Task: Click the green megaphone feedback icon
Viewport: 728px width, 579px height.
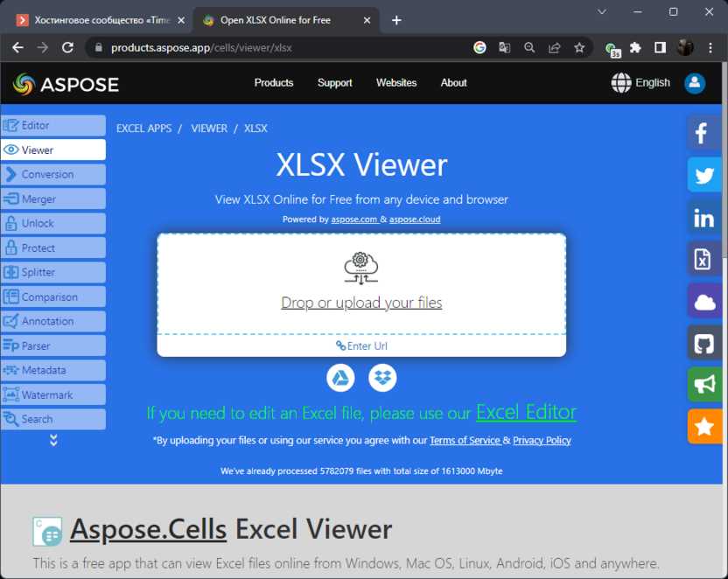Action: [x=704, y=385]
